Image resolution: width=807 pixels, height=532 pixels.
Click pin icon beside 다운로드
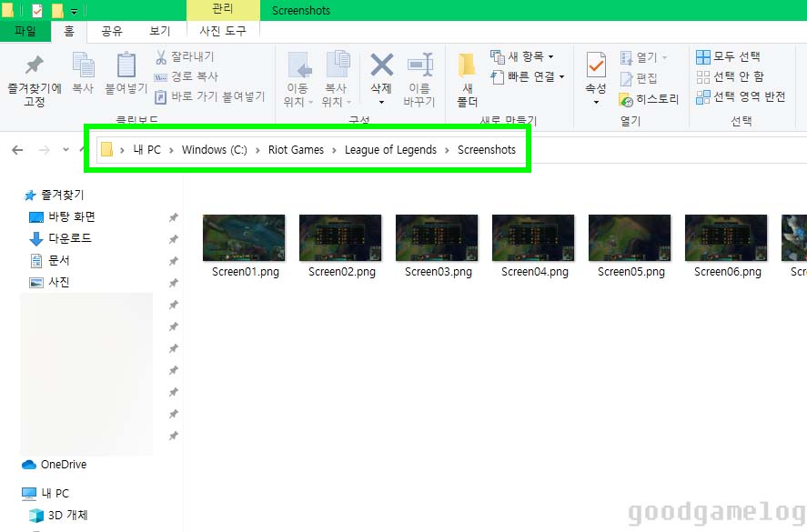pyautogui.click(x=174, y=239)
